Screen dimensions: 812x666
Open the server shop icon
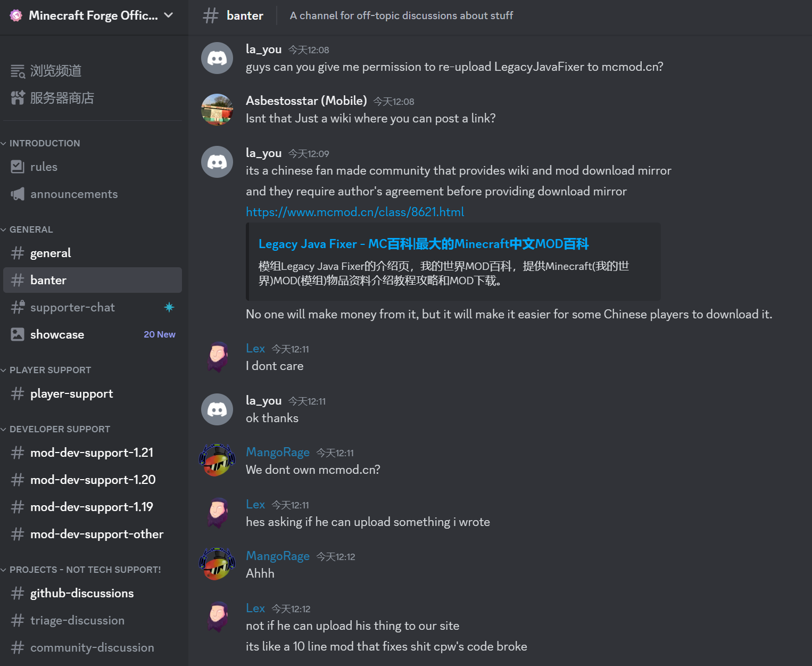click(x=18, y=98)
